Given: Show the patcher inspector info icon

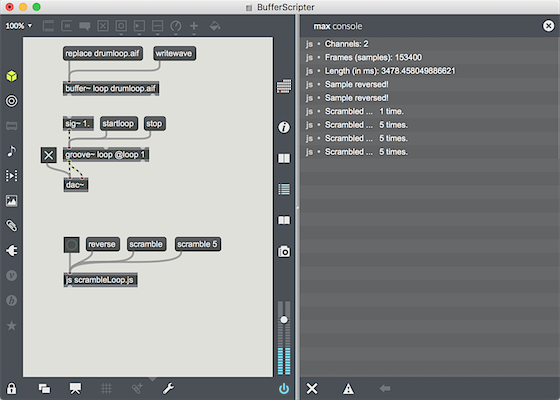Looking at the screenshot, I should pyautogui.click(x=284, y=127).
